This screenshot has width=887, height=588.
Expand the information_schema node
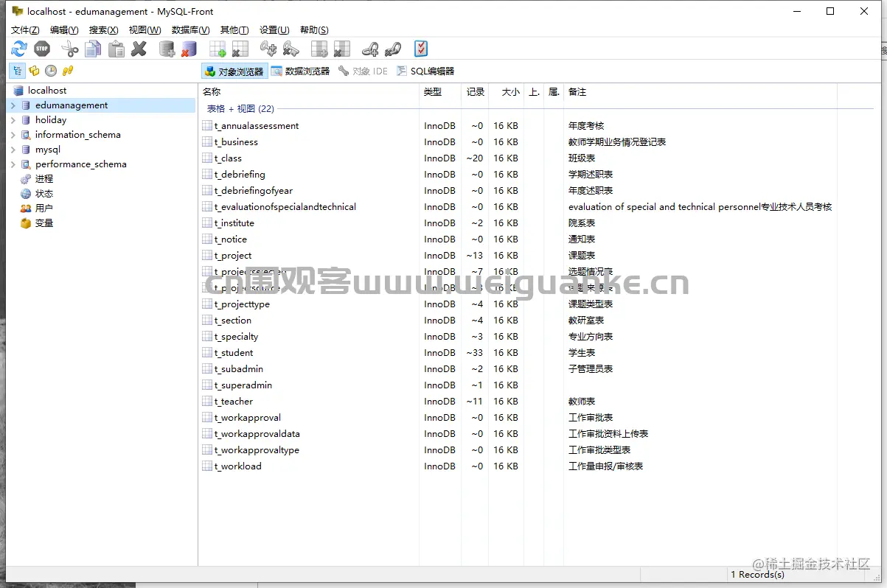click(x=13, y=135)
